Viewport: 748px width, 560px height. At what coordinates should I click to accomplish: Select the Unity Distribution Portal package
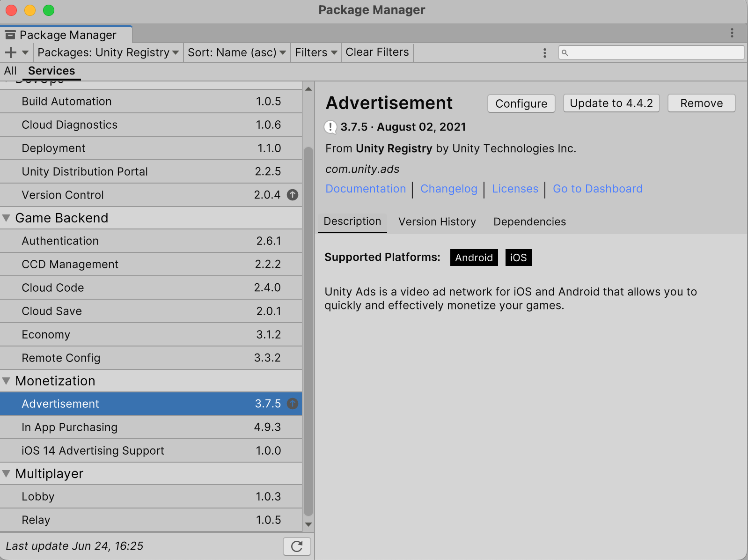pyautogui.click(x=151, y=171)
